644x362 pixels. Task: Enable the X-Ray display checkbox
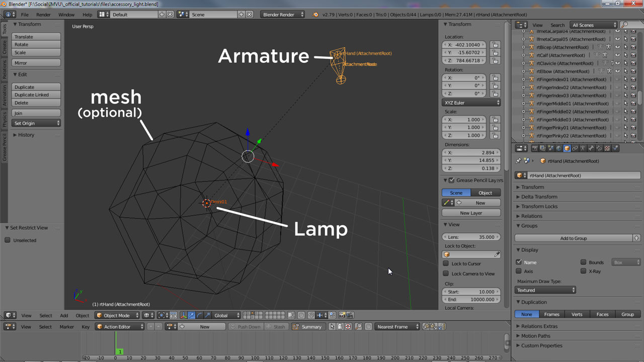pyautogui.click(x=583, y=271)
